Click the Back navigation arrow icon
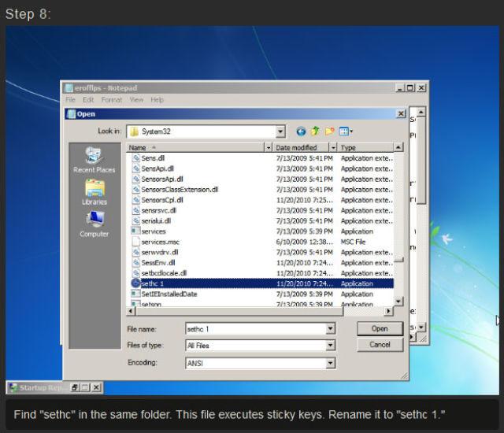504x433 pixels. [301, 131]
